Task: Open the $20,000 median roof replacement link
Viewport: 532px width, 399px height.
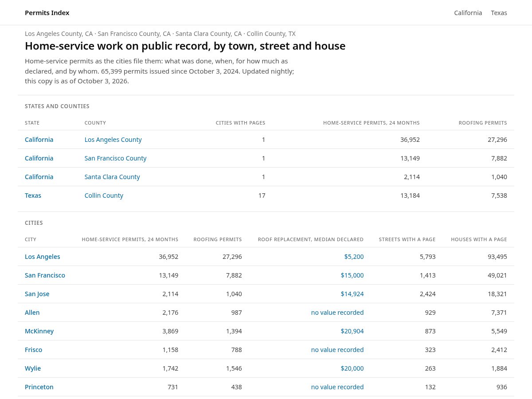Action: click(352, 368)
